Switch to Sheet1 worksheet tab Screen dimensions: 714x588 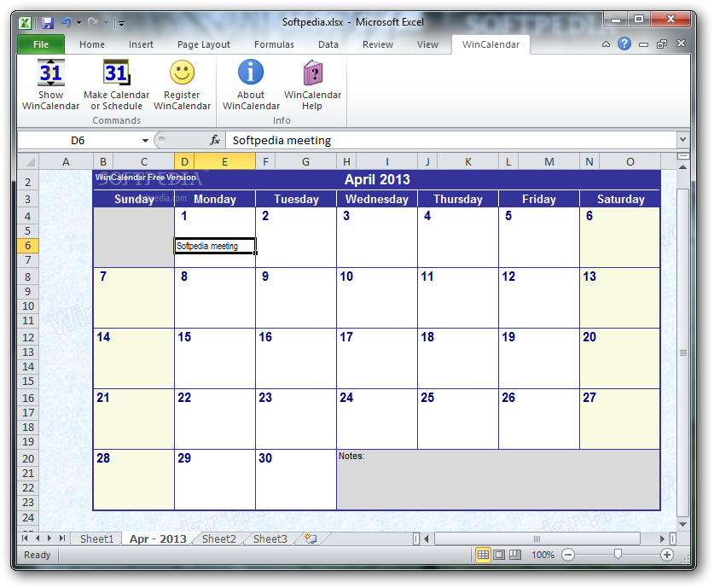[x=96, y=539]
